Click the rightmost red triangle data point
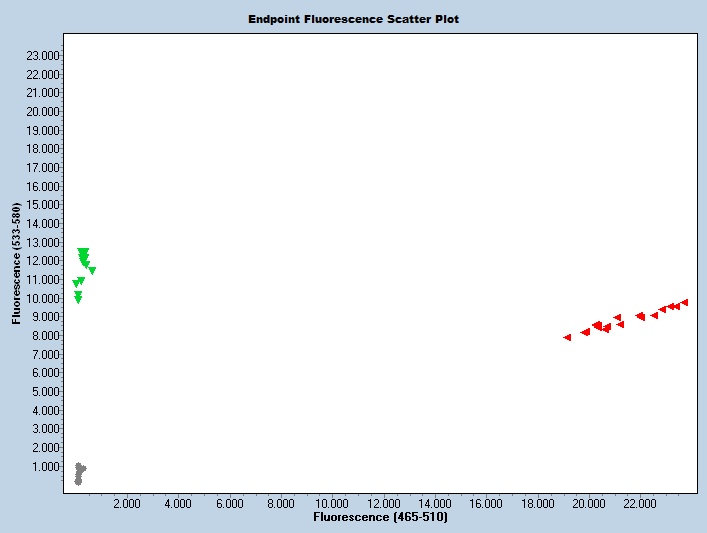707x533 pixels. pos(684,302)
